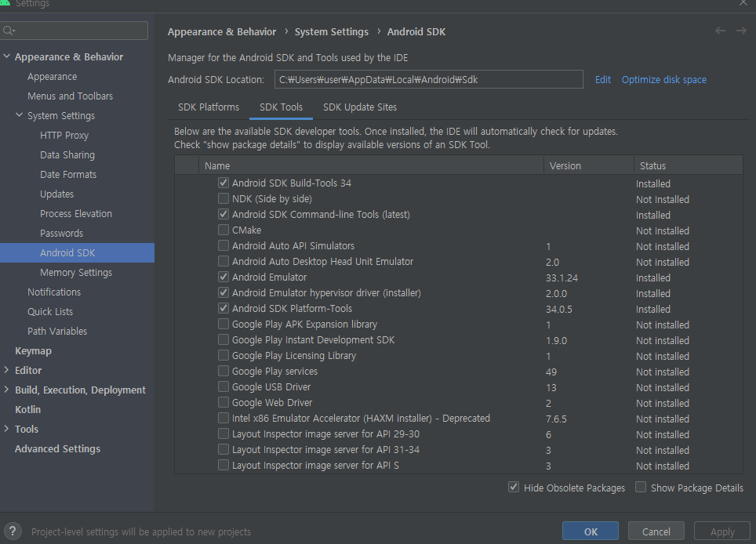Click the search magnifier icon in the settings search
This screenshot has height=544, width=756.
pyautogui.click(x=9, y=31)
